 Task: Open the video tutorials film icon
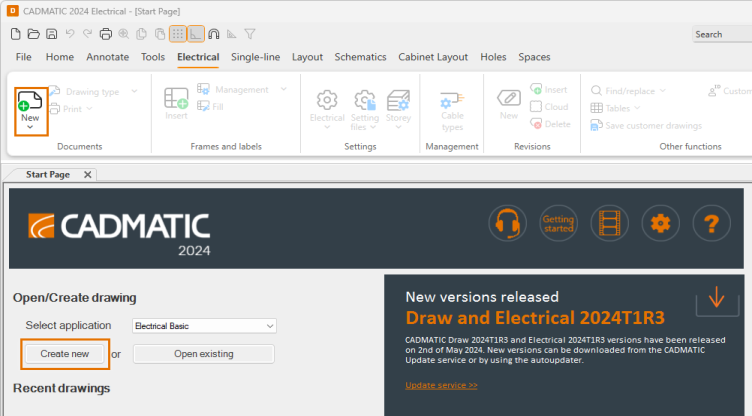coord(609,222)
